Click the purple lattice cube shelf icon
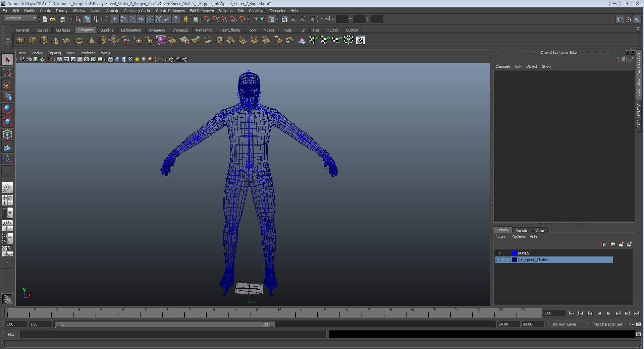Screen dimensions: 644x349 pos(161,40)
